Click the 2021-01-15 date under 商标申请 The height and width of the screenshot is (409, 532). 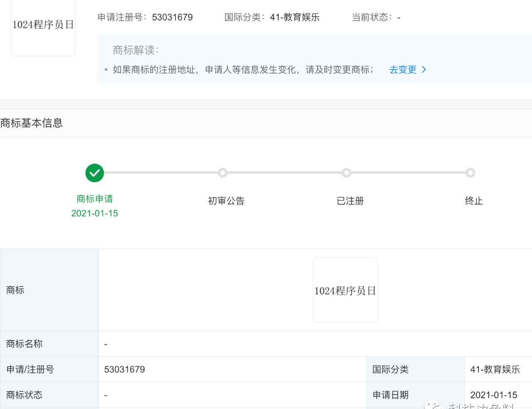pyautogui.click(x=95, y=213)
